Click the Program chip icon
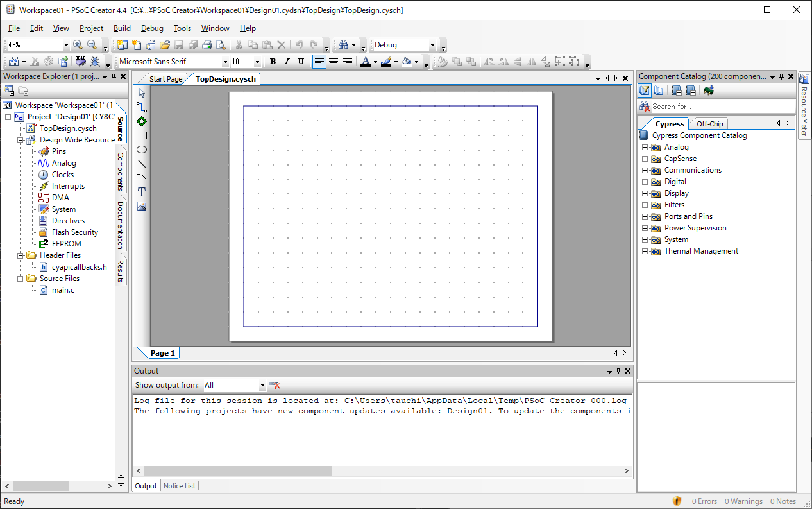Viewport: 812px width, 509px height. point(80,62)
